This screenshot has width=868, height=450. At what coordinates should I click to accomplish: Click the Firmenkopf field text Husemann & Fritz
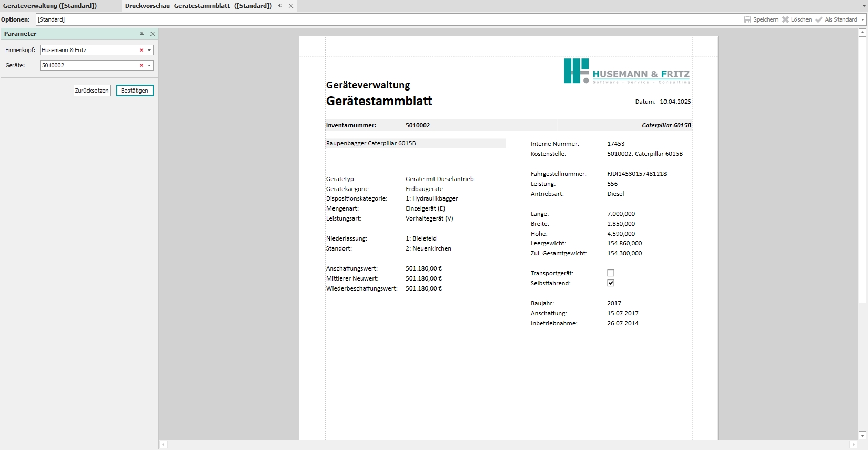coord(64,50)
